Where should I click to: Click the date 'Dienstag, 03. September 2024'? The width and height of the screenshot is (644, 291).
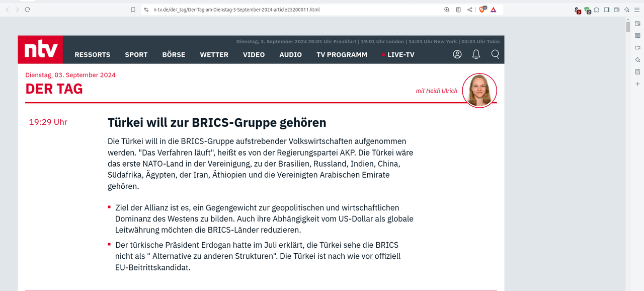(x=70, y=75)
